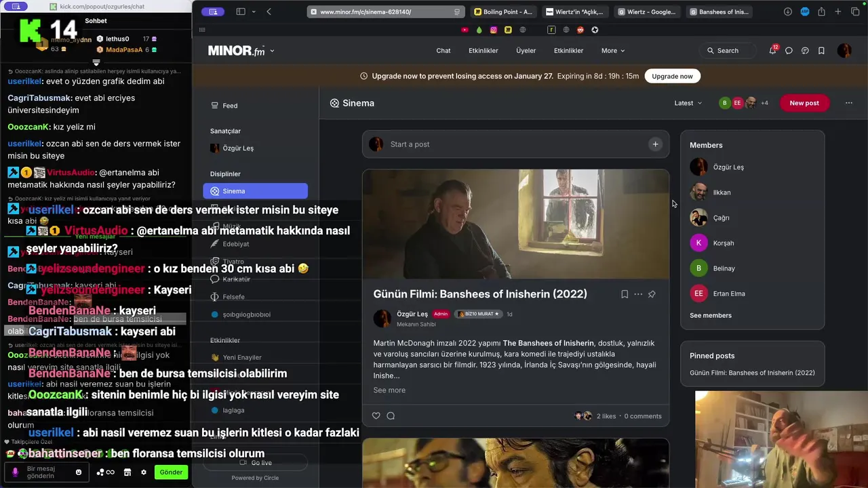Open the notifications bell with badge 12
The width and height of the screenshot is (868, 488).
[x=772, y=51]
